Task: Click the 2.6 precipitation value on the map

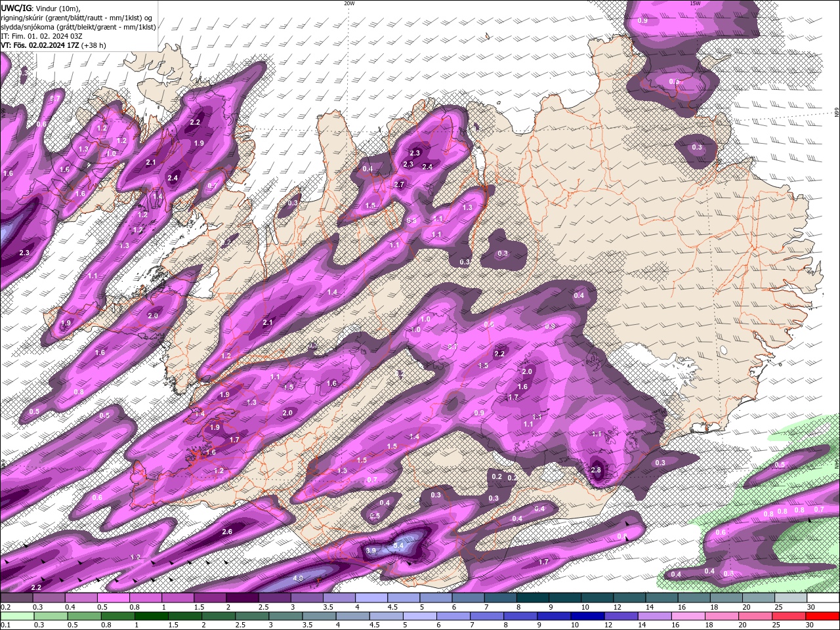Action: [227, 532]
